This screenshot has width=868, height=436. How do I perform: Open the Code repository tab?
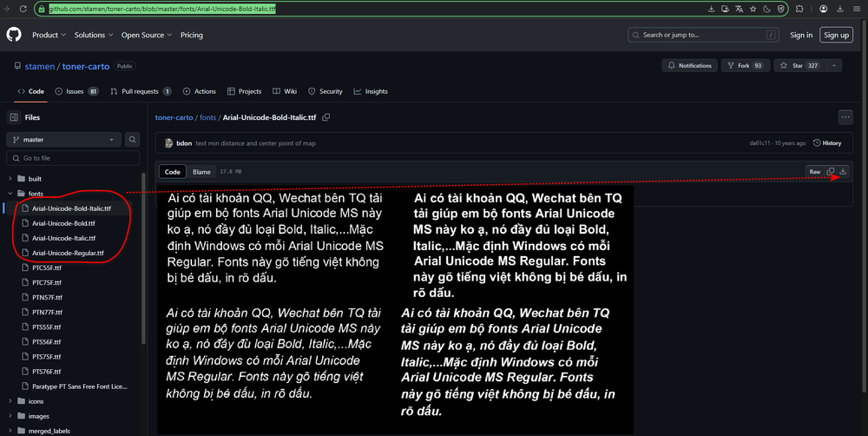pos(30,91)
